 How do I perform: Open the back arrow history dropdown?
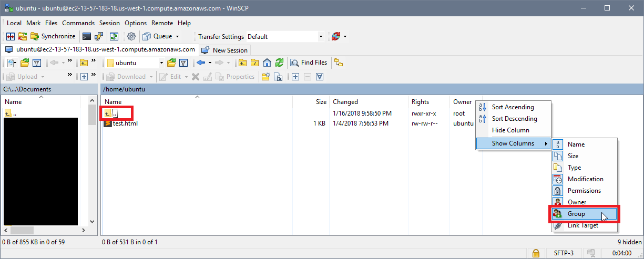point(210,63)
